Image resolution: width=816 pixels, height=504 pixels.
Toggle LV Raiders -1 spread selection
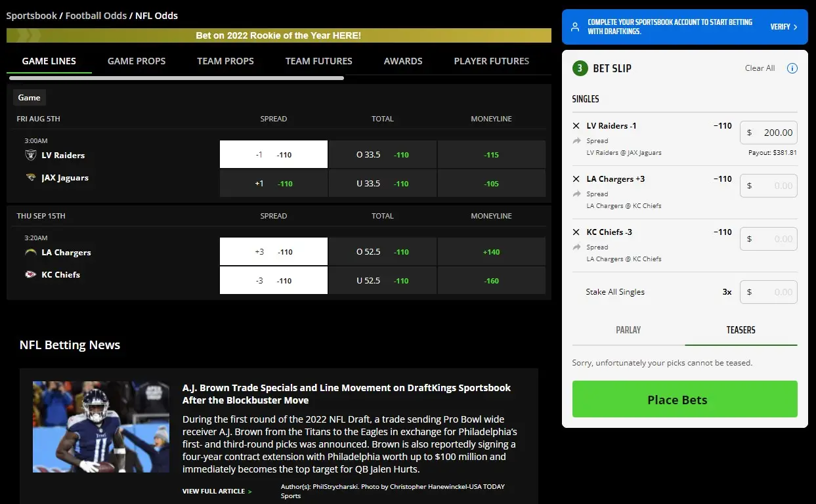pos(274,155)
